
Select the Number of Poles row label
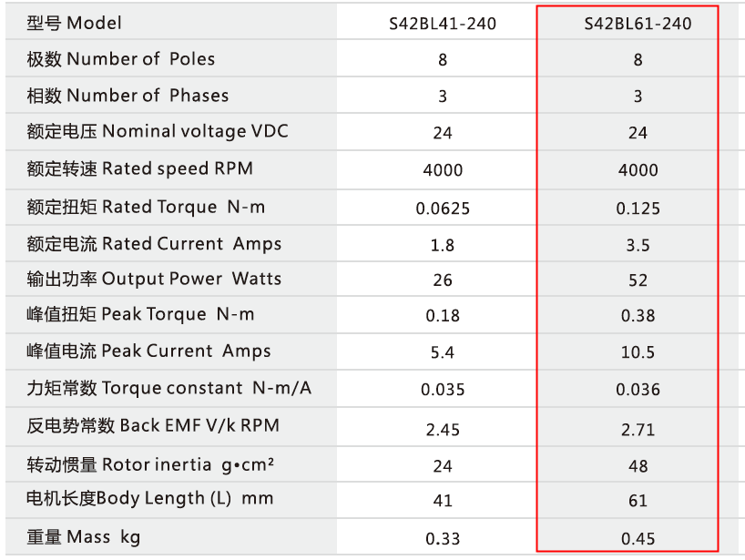(x=121, y=59)
